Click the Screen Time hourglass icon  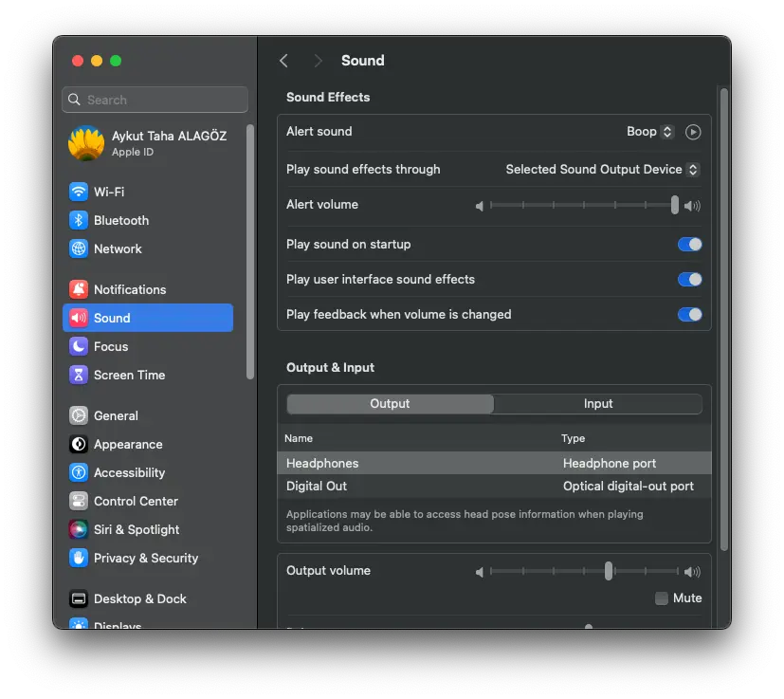[x=79, y=375]
